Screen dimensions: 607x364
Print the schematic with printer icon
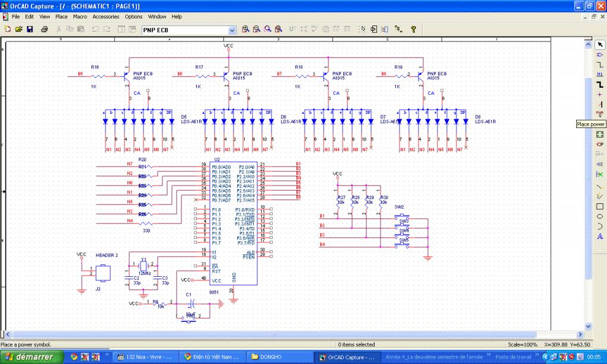[x=44, y=29]
